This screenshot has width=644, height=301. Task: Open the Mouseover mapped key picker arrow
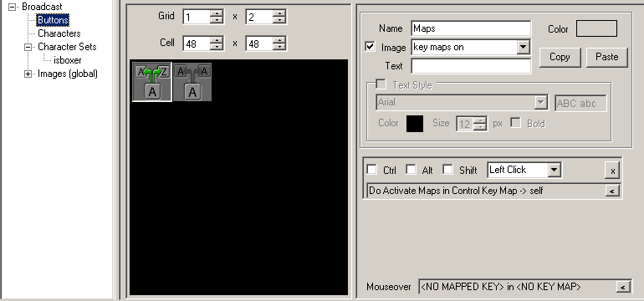[x=623, y=287]
